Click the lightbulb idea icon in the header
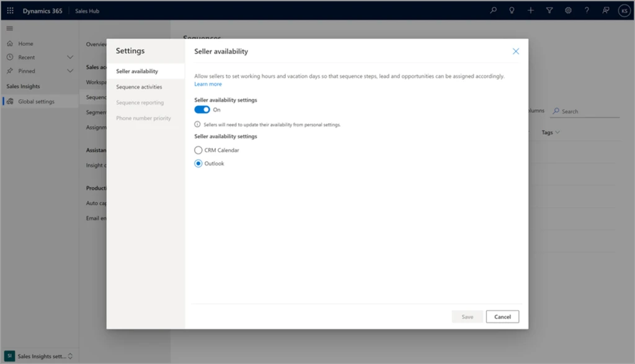Screen dimensions: 635x364 pos(511,10)
